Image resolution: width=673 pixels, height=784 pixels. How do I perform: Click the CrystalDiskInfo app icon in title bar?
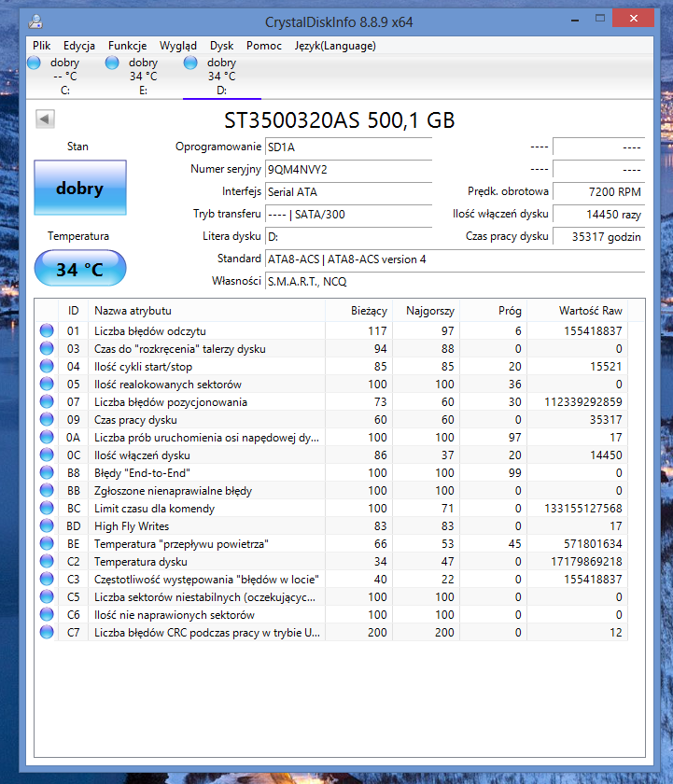35,21
